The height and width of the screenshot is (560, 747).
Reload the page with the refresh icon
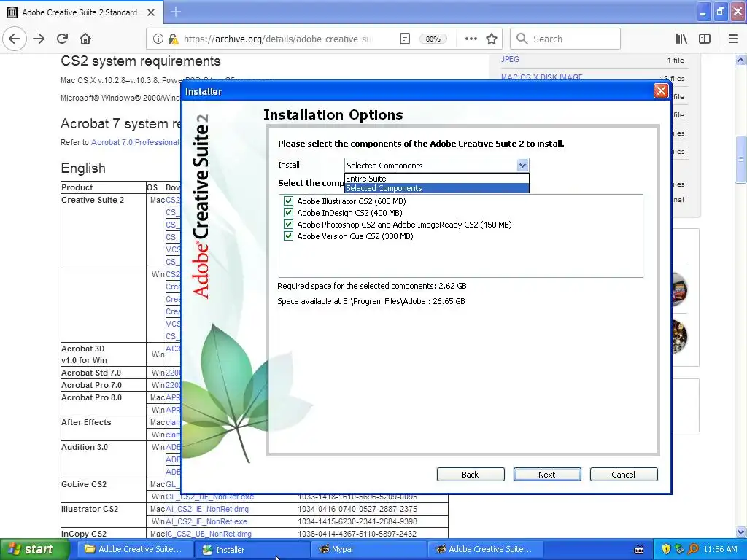62,39
